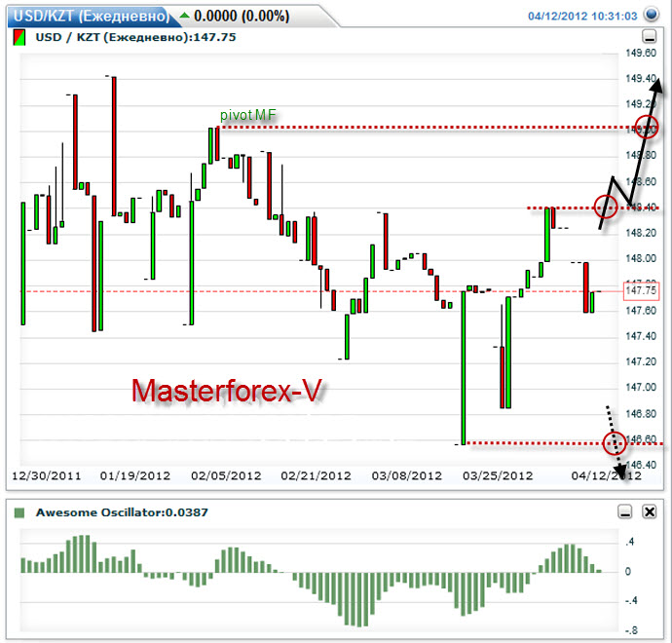Click the 01/19/2012 date axis label

135,475
